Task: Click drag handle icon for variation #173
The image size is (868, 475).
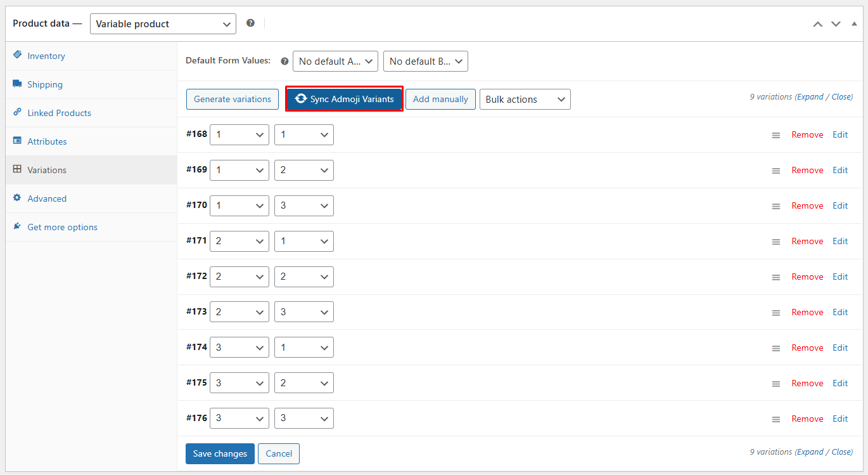Action: [776, 313]
